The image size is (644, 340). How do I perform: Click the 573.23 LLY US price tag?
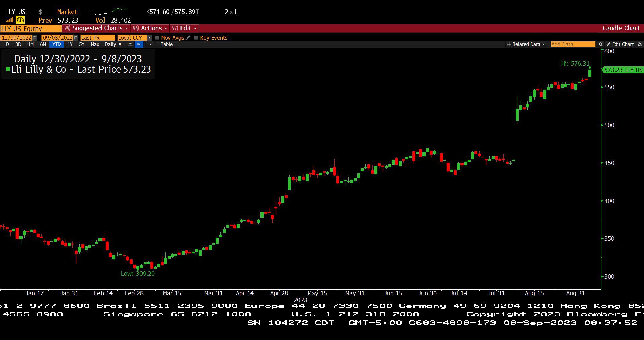(x=623, y=70)
